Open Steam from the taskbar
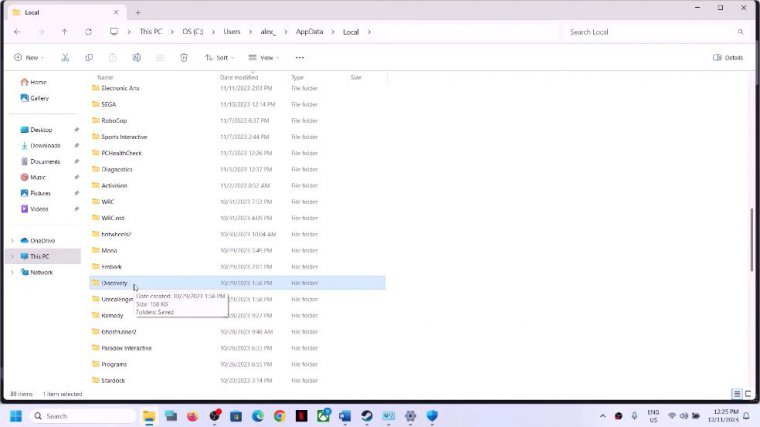The width and height of the screenshot is (760, 427). pyautogui.click(x=365, y=415)
